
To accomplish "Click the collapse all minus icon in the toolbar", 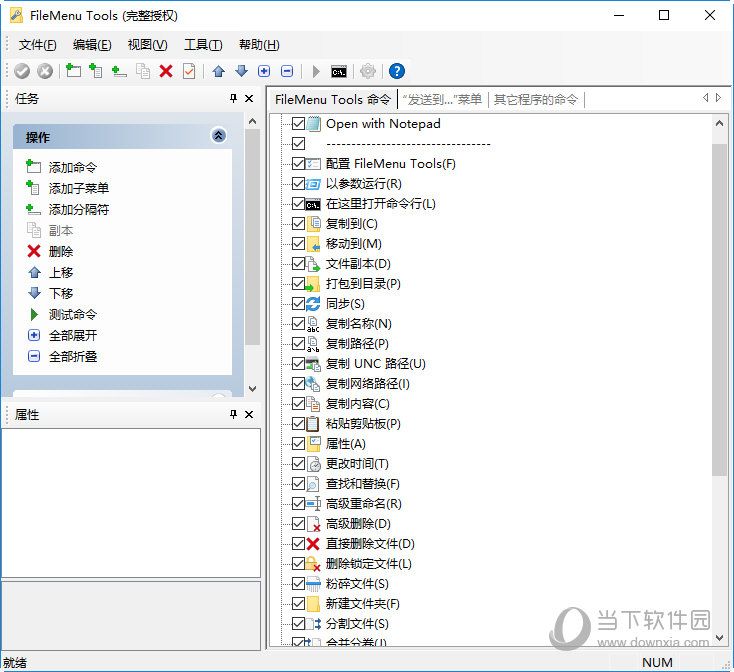I will pyautogui.click(x=287, y=71).
